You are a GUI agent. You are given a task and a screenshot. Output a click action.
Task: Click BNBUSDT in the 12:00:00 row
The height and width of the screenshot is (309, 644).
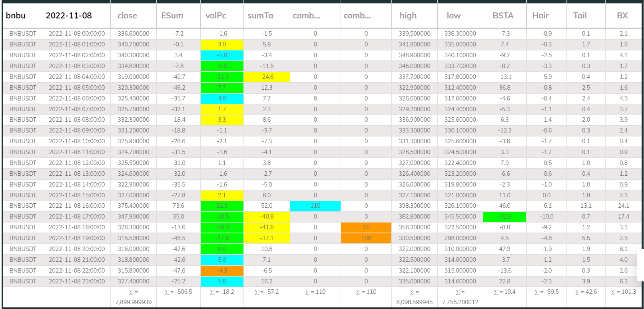point(23,163)
